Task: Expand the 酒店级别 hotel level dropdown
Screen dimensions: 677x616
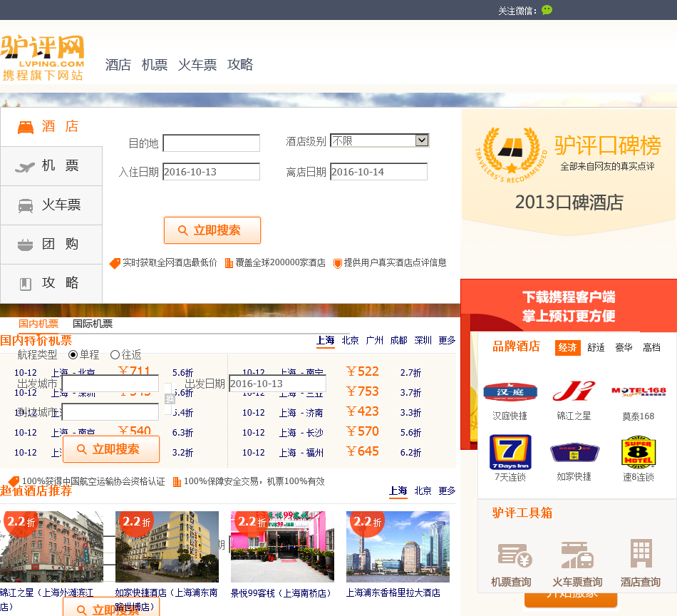Action: [x=380, y=140]
